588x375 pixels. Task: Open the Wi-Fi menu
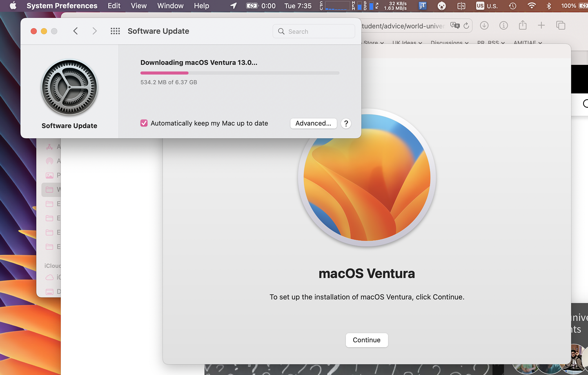point(531,6)
